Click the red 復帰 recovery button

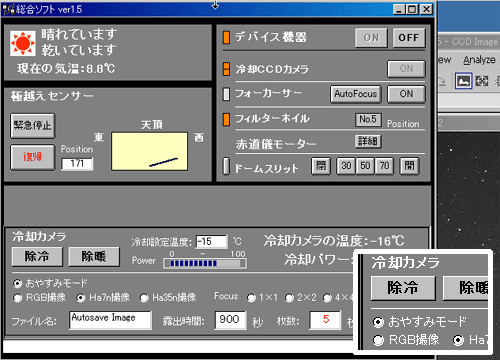pos(33,157)
